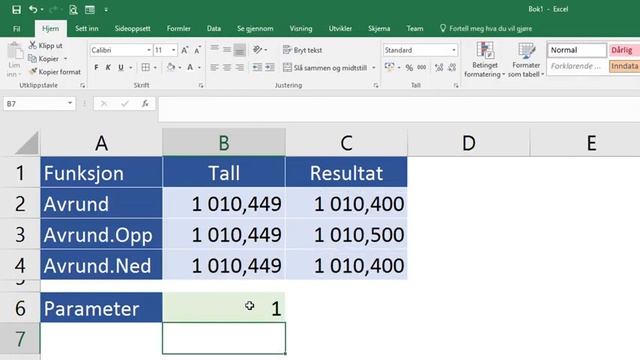Click the accounting currency format icon

(x=389, y=67)
